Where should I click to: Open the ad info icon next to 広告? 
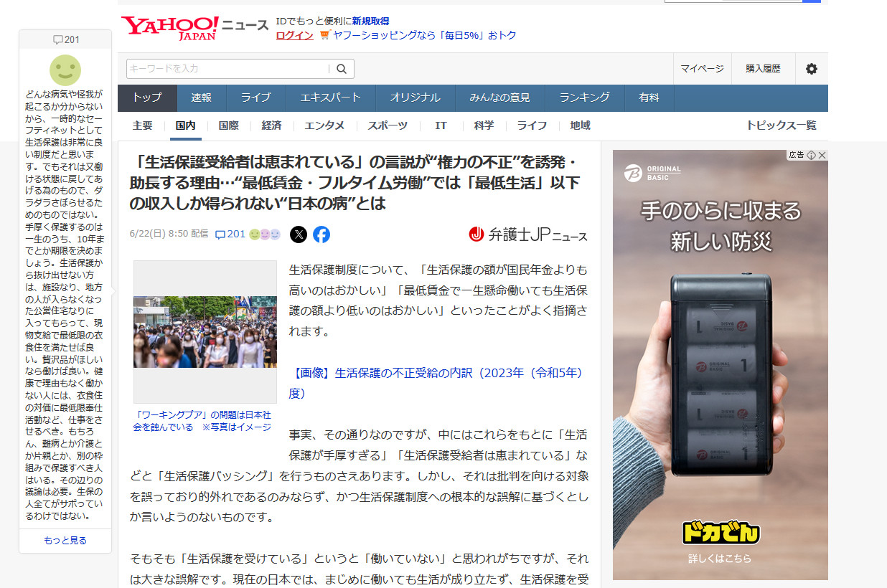[x=811, y=155]
